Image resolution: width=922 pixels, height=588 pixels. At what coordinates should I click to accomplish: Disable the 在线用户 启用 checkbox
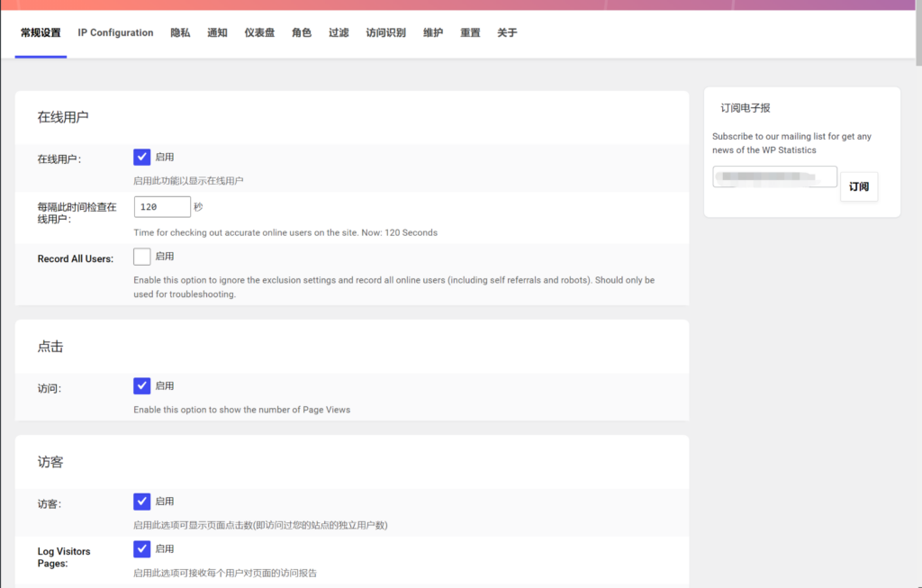point(141,156)
